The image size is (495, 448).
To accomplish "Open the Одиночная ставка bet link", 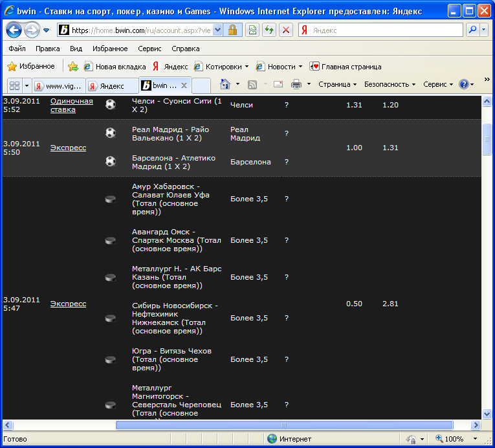I will click(x=72, y=106).
